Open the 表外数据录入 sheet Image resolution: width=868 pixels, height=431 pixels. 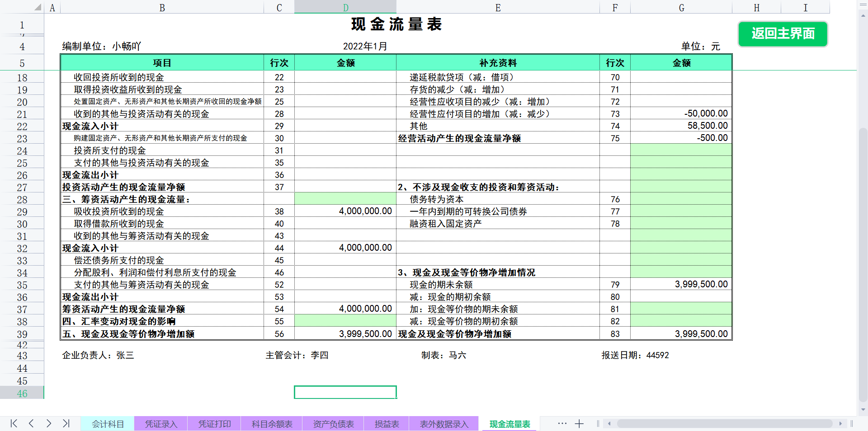click(443, 423)
